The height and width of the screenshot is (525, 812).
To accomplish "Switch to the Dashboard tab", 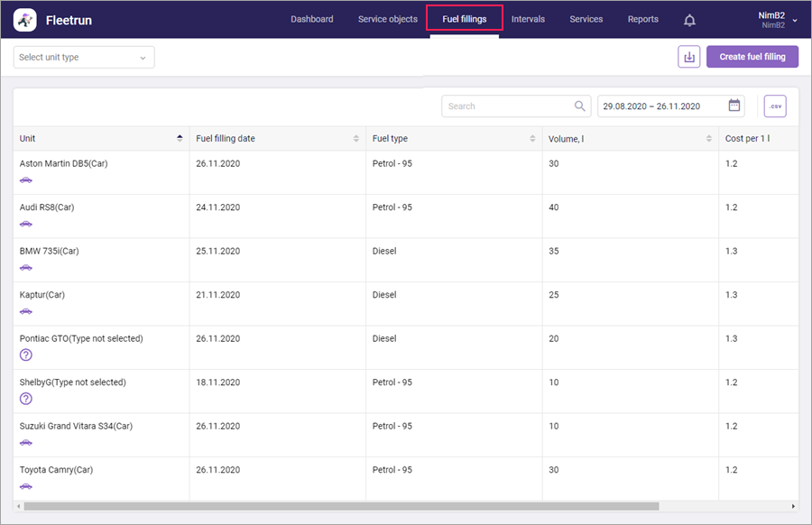I will 311,19.
